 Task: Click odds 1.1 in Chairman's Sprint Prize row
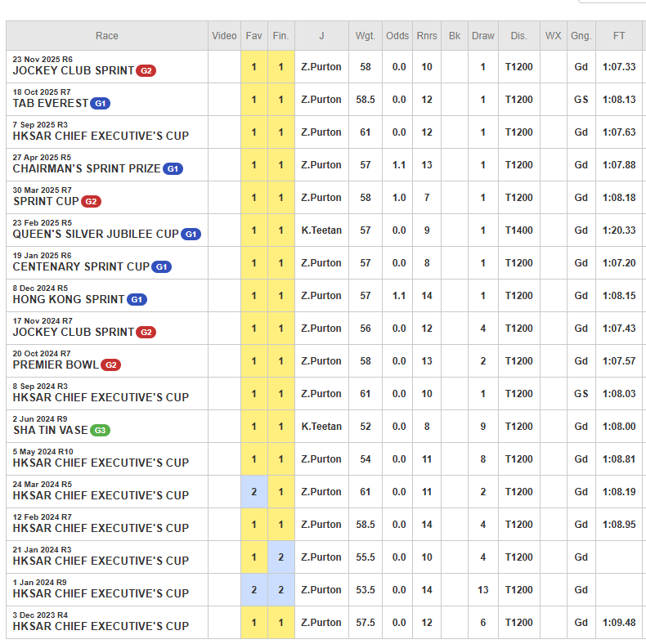(399, 165)
